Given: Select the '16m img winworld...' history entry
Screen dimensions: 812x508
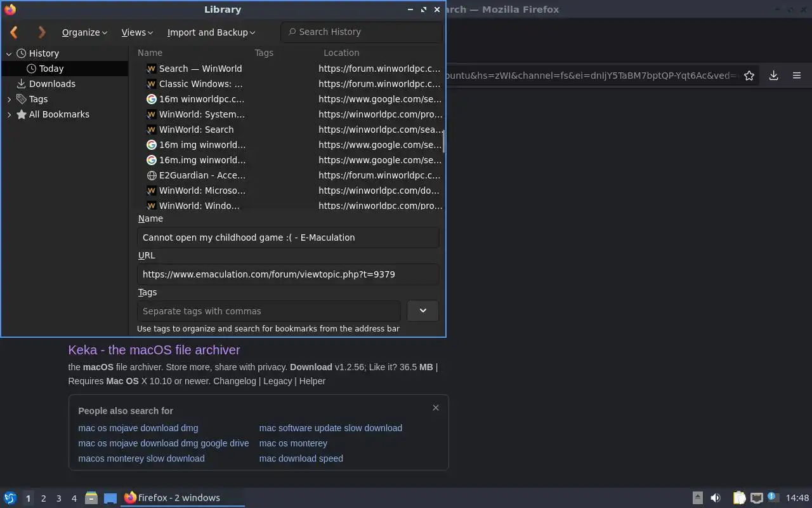Looking at the screenshot, I should click(285, 145).
